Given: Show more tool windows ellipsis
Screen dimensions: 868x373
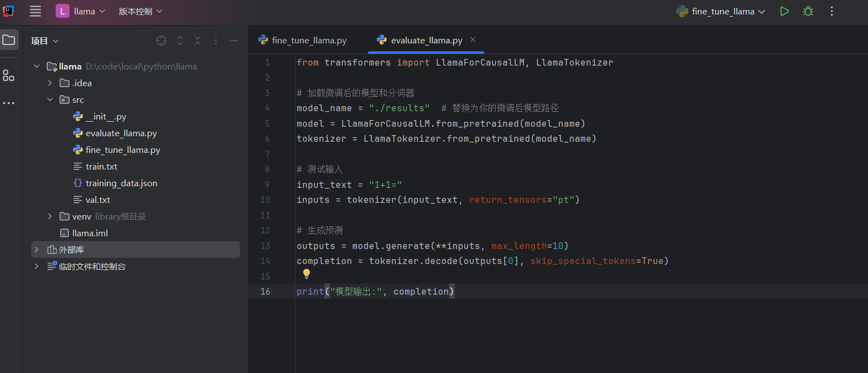Looking at the screenshot, I should click(9, 103).
